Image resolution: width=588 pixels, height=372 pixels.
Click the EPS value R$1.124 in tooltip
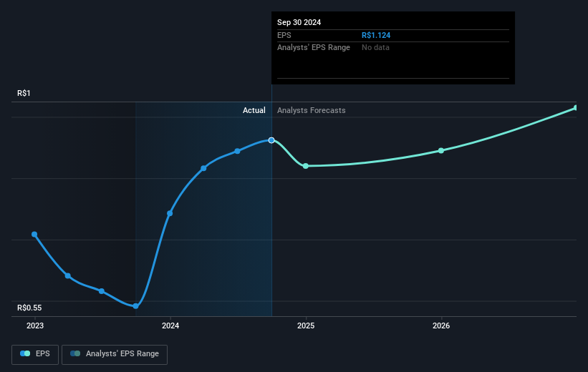tap(376, 35)
